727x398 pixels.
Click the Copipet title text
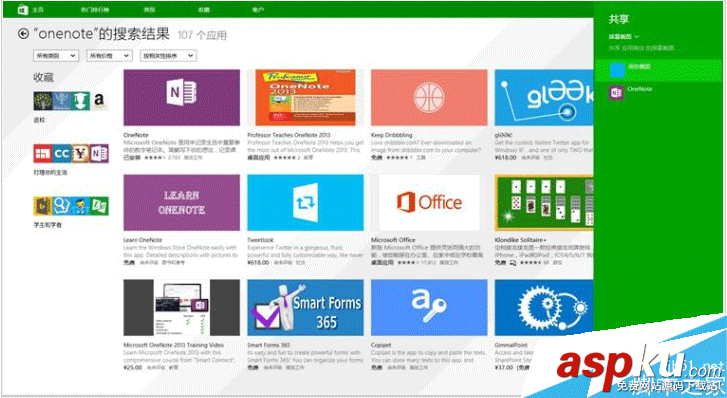381,345
